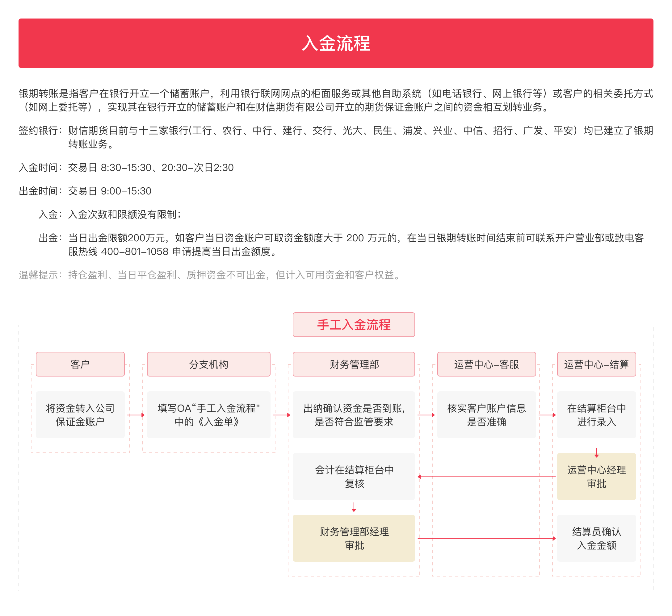Click the down arrow above 财务管理部经理审批
Viewport: 672px width, 616px height.
[x=354, y=507]
